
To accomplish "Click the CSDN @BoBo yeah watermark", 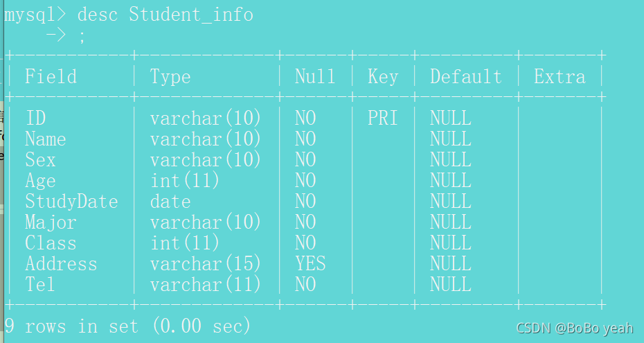I will point(575,328).
